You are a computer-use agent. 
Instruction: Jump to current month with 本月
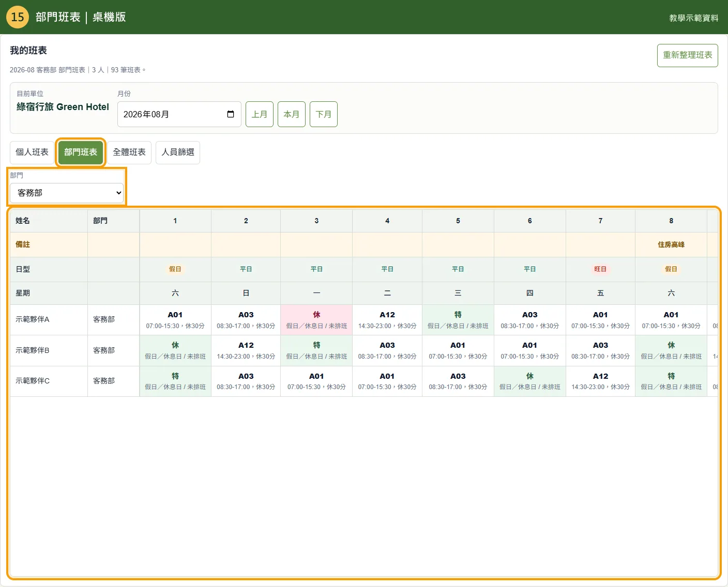click(x=292, y=114)
